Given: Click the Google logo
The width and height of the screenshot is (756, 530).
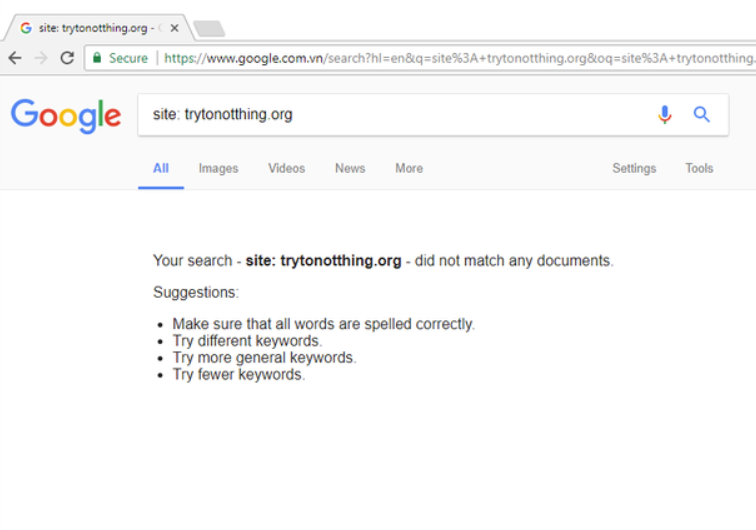Looking at the screenshot, I should pyautogui.click(x=66, y=115).
